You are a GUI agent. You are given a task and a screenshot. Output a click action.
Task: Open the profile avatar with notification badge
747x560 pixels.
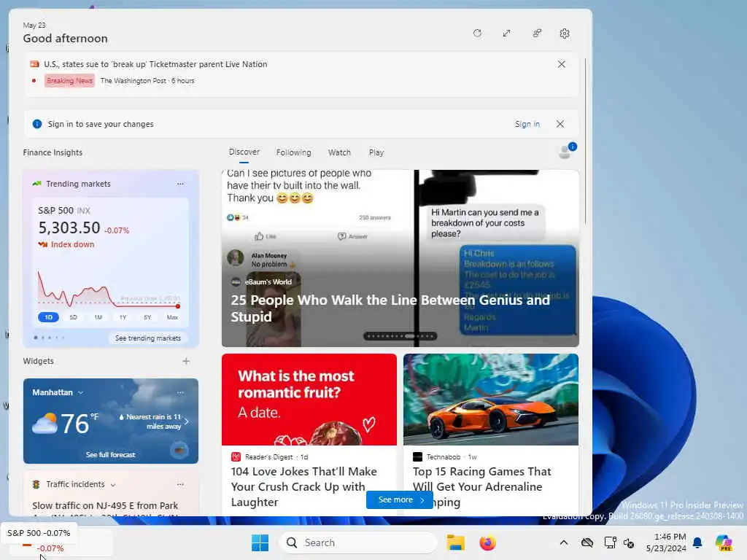pyautogui.click(x=566, y=151)
